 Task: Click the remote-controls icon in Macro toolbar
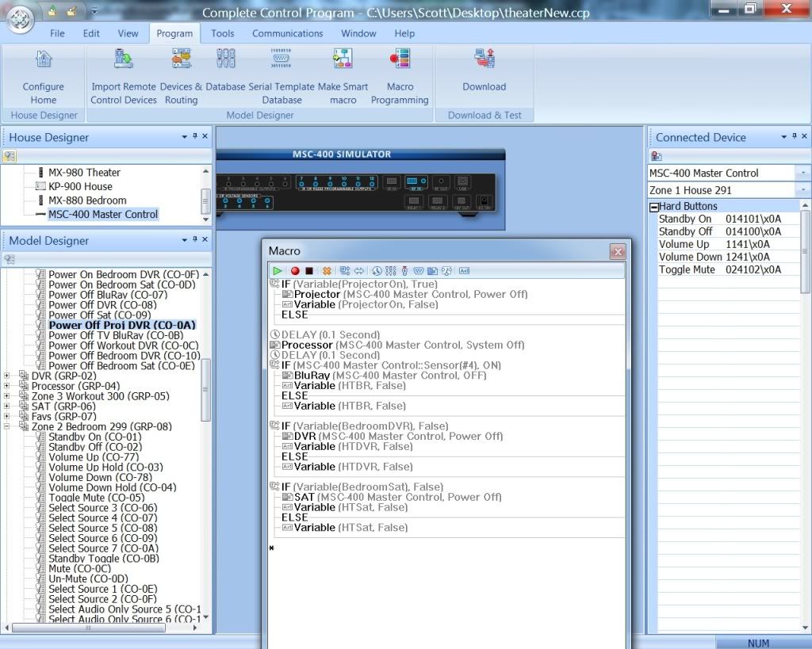[x=390, y=271]
